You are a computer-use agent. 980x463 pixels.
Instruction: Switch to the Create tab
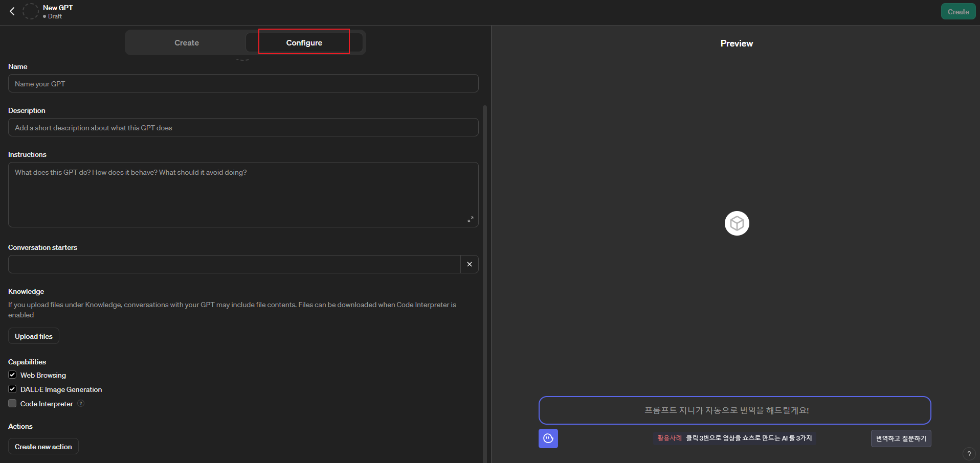coord(187,43)
